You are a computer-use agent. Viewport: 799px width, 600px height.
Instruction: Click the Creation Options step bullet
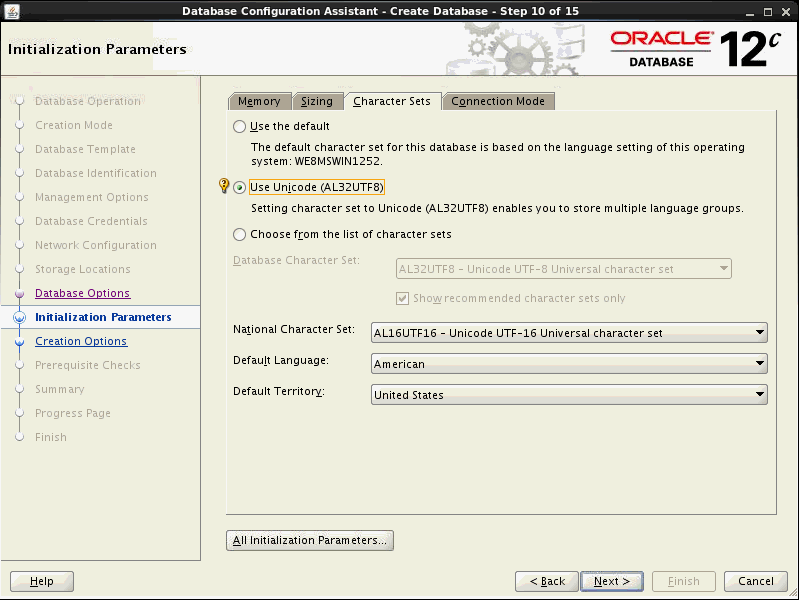[x=19, y=342]
